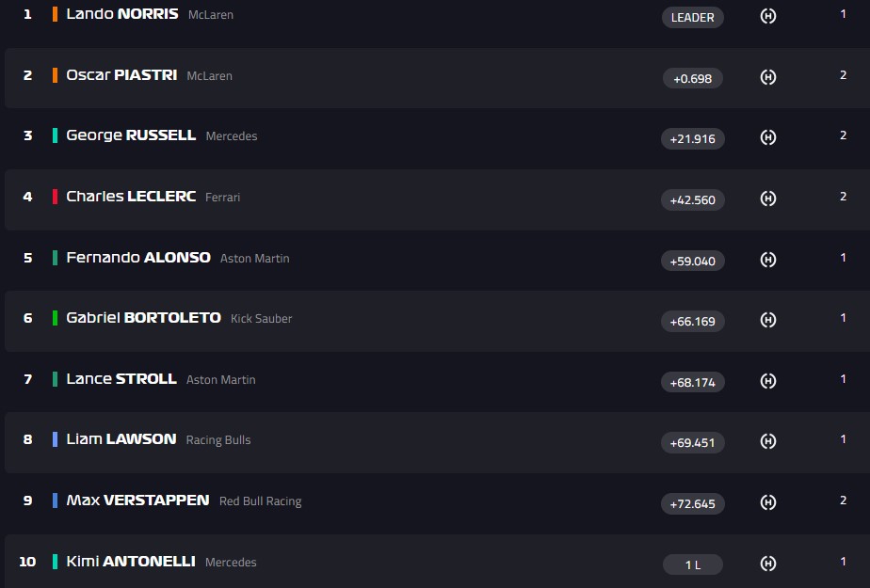Click the tyre icon in Kimi Antonelli's row
Image resolution: width=870 pixels, height=588 pixels.
(768, 564)
